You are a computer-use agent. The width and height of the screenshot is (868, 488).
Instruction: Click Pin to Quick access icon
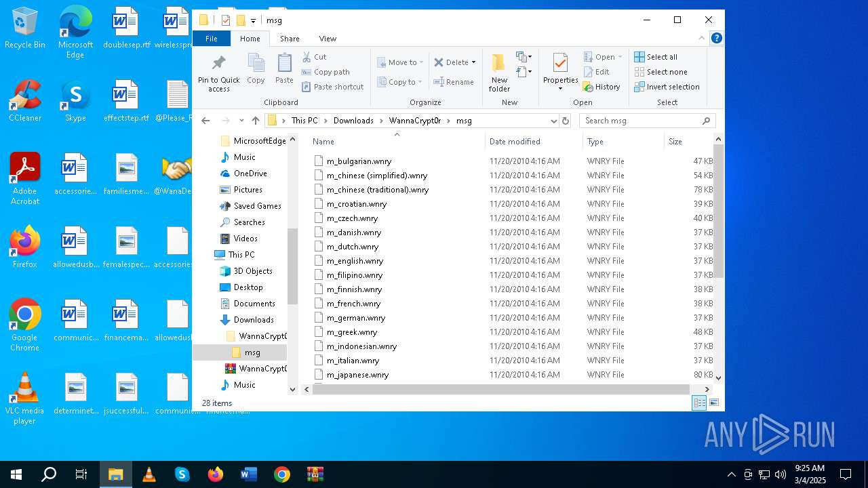tap(218, 64)
